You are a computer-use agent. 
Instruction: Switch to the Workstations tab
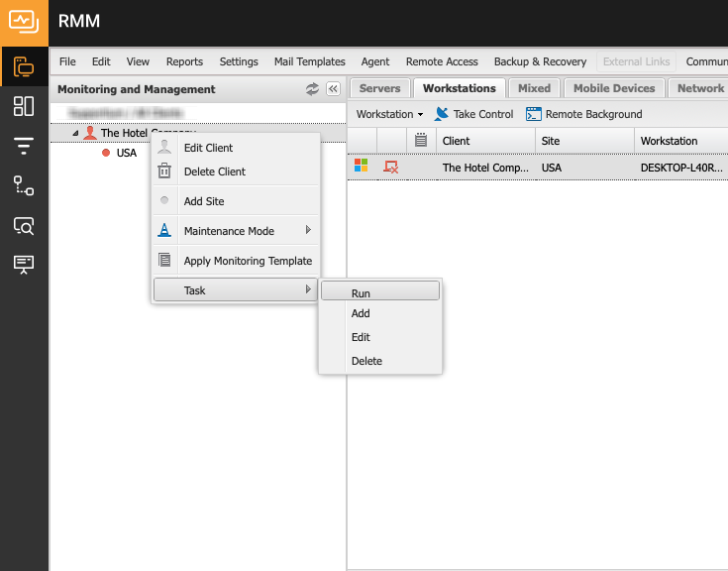[x=460, y=88]
